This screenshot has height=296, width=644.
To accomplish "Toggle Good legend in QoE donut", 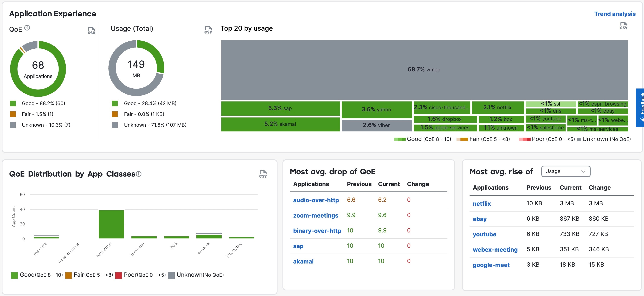I will tap(43, 103).
